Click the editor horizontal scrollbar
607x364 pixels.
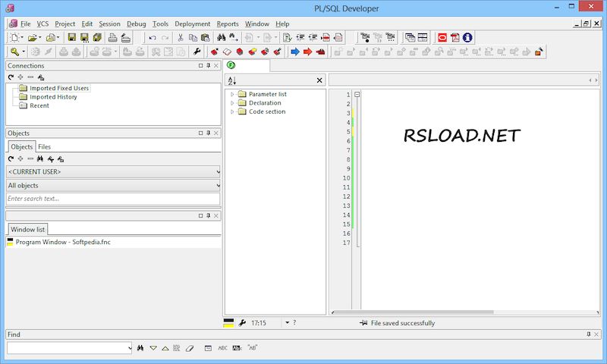tap(414, 312)
